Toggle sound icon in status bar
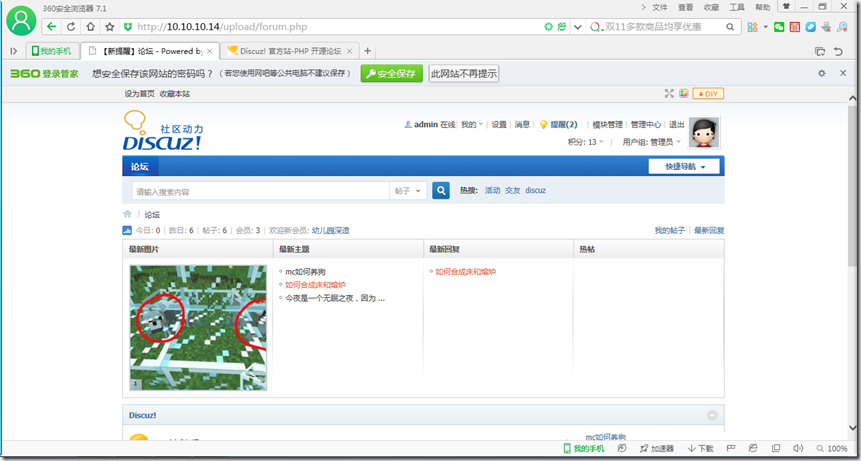The height and width of the screenshot is (461, 861). pyautogui.click(x=798, y=448)
